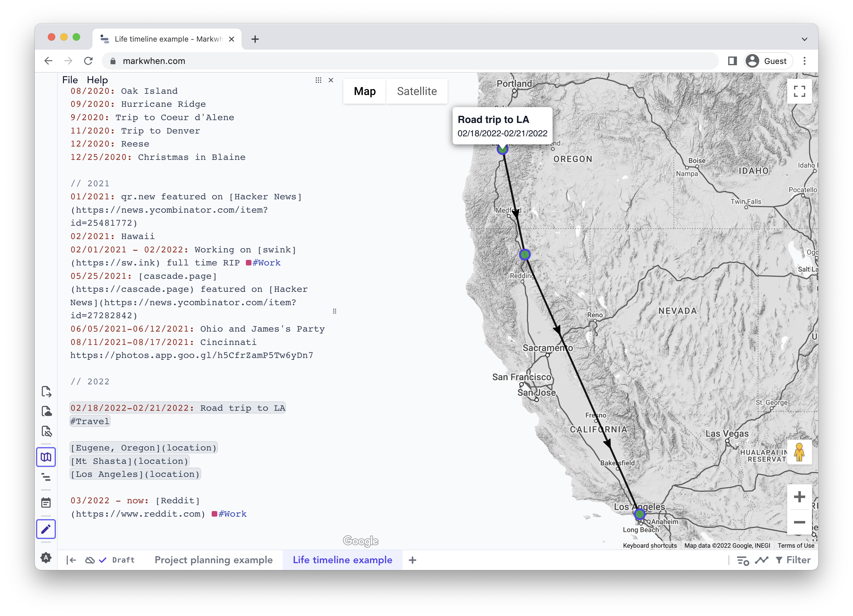Click the cloud-off document icon in sidebar
The height and width of the screenshot is (616, 853).
[x=46, y=431]
